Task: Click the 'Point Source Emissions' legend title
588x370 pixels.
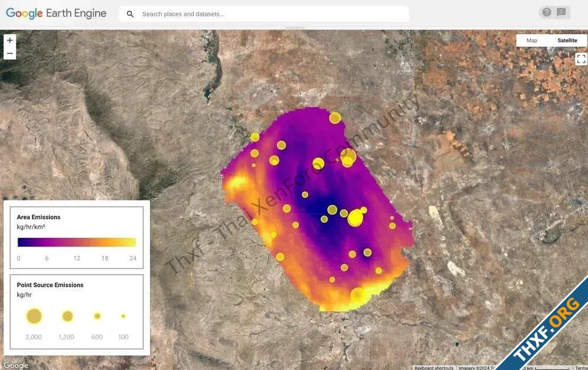Action: [50, 285]
